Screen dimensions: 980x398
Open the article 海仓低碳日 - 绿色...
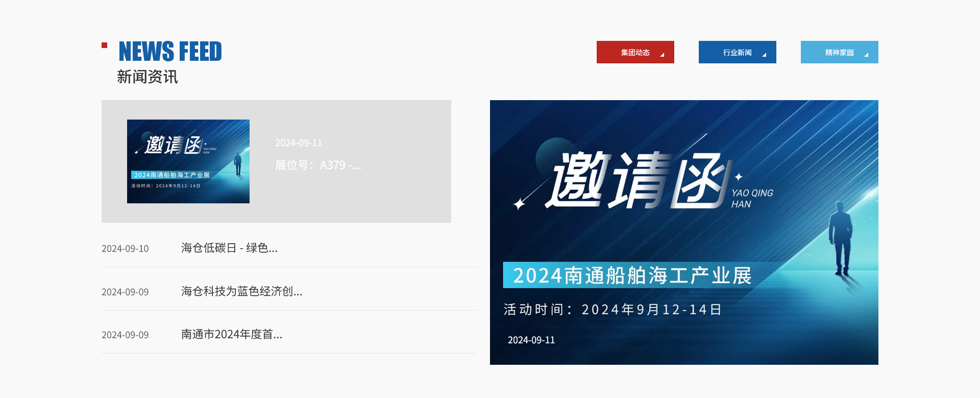click(229, 248)
